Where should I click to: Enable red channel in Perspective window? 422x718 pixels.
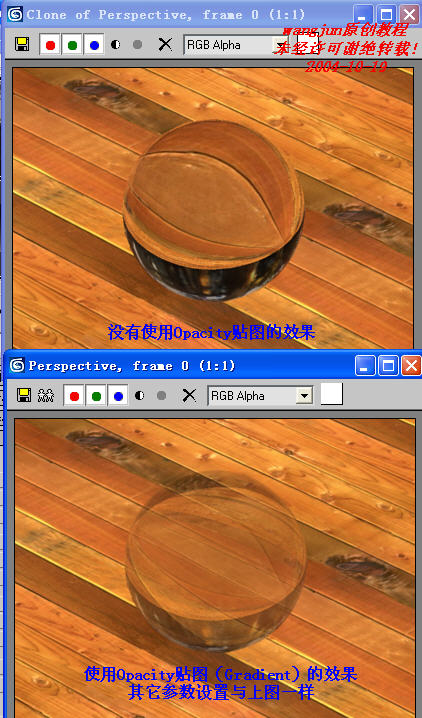pyautogui.click(x=75, y=395)
